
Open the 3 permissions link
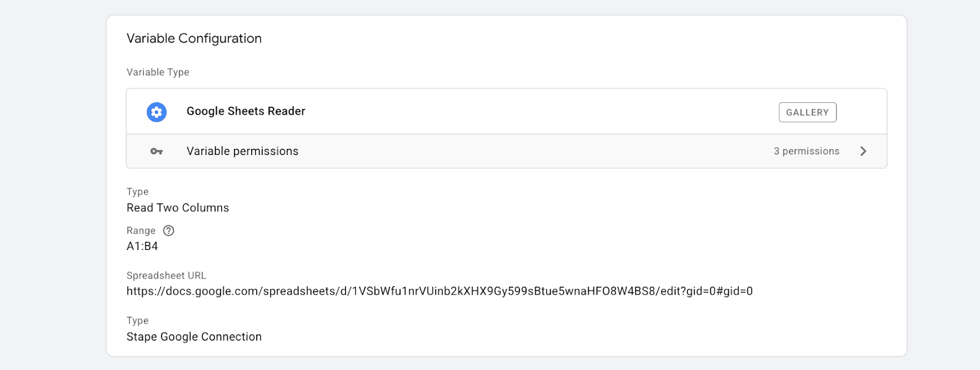pos(807,151)
